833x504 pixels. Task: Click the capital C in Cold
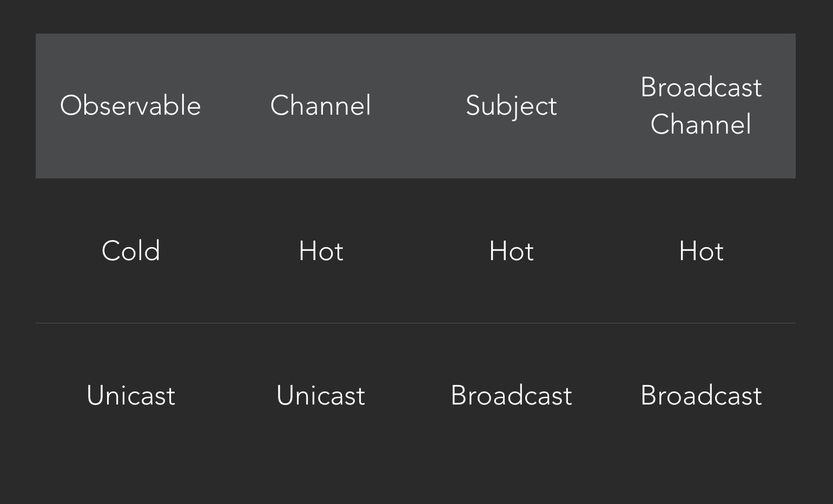110,251
